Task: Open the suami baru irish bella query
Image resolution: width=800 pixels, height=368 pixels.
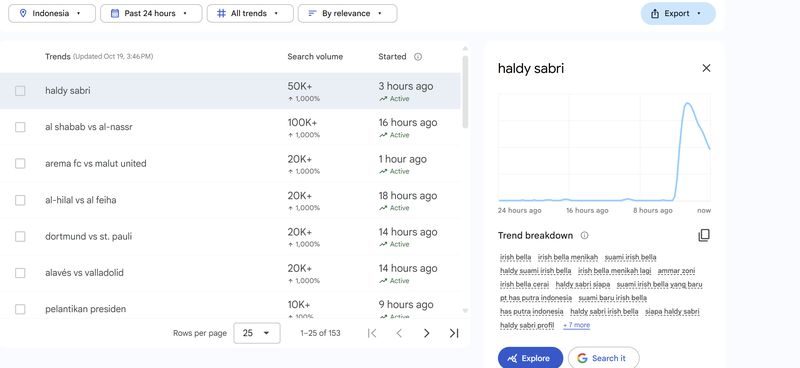Action: pos(612,298)
